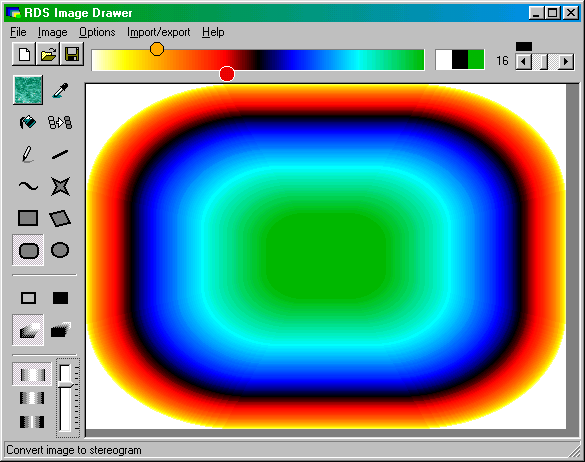Open the Image menu
Image resolution: width=585 pixels, height=462 pixels.
click(x=52, y=32)
